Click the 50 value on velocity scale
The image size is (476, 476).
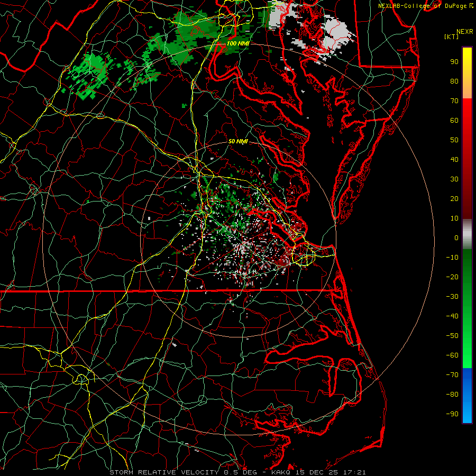pyautogui.click(x=454, y=140)
